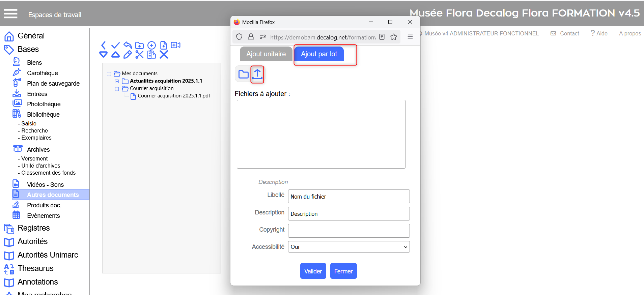Select Courrier acquisition 2025.1.1.pdf file
The image size is (644, 295).
tap(174, 96)
